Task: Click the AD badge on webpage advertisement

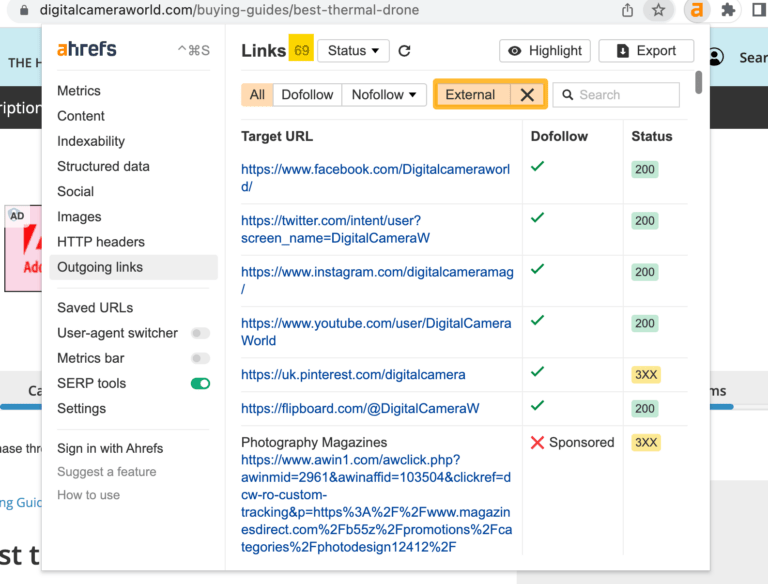Action: click(x=17, y=216)
